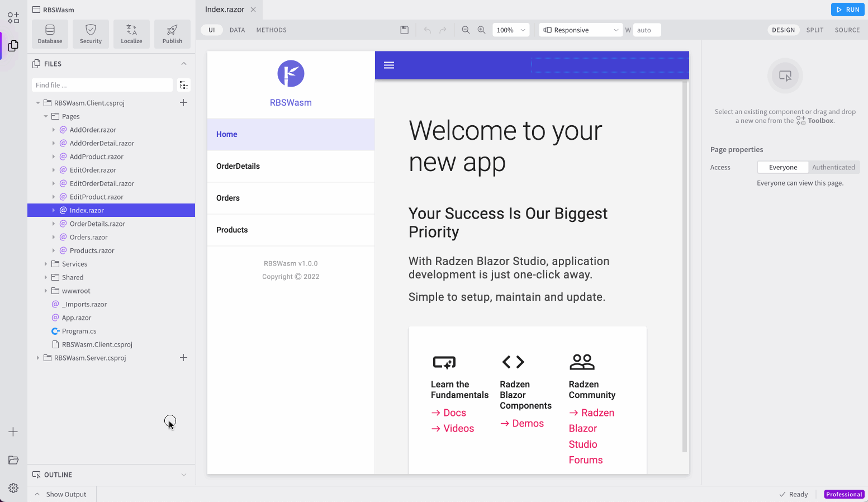This screenshot has width=868, height=502.
Task: Open folder icon in left rail
Action: tap(13, 460)
